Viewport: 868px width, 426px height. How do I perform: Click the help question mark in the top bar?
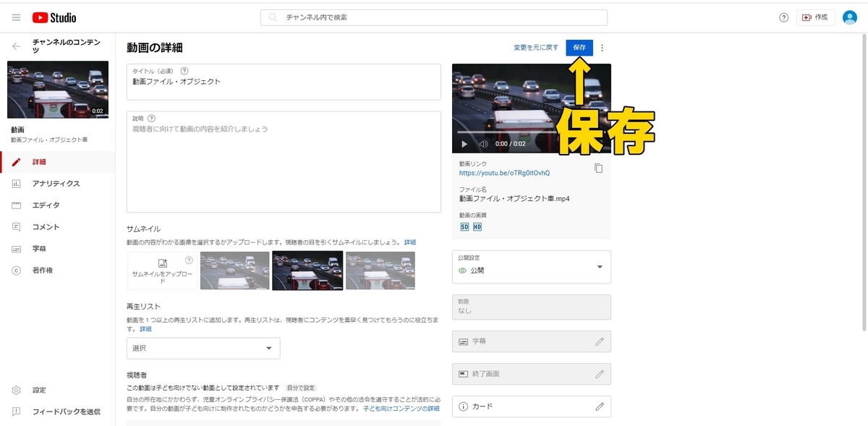[x=783, y=17]
